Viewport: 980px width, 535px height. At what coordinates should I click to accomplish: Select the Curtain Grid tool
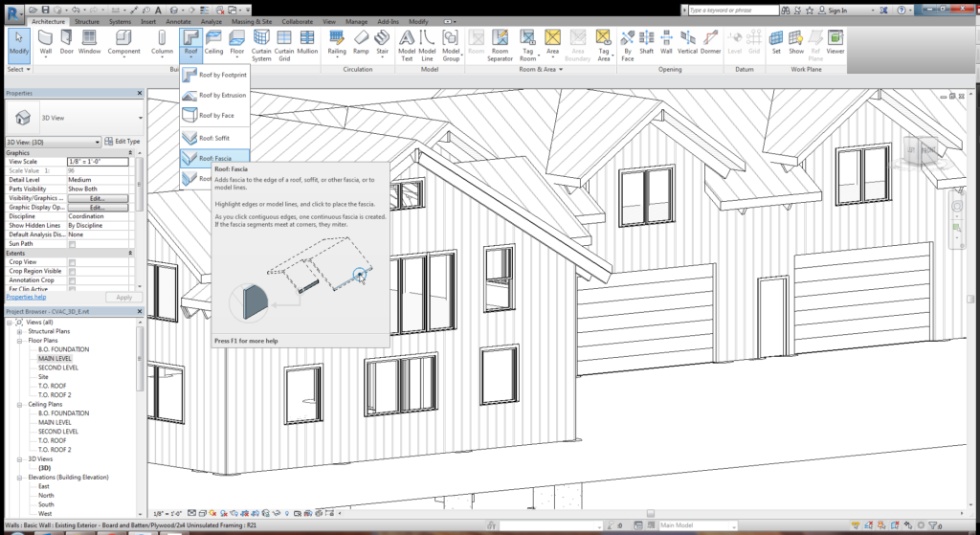click(284, 45)
